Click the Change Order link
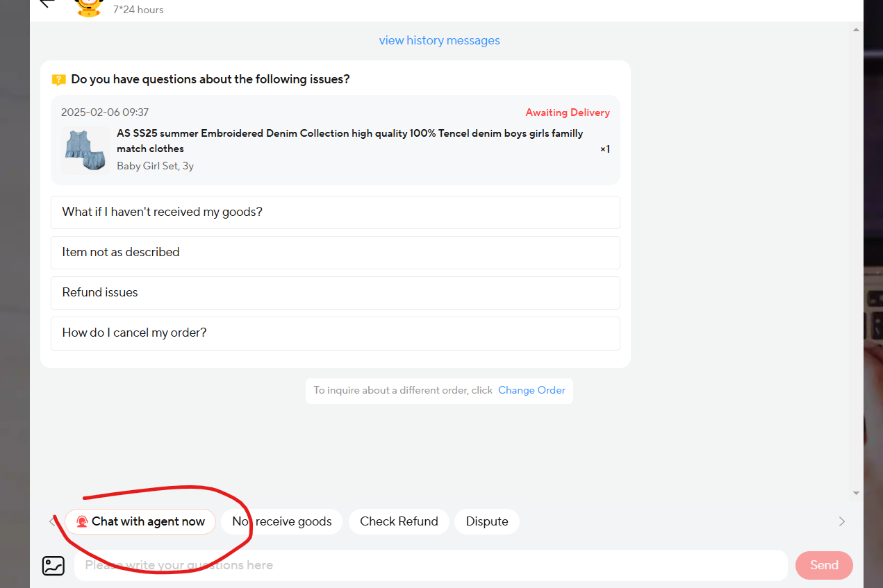This screenshot has height=588, width=883. (531, 390)
